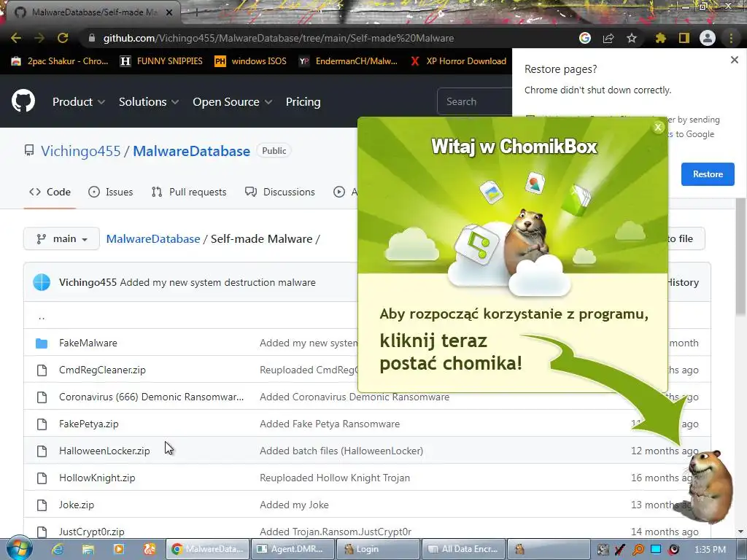Viewport: 747px width, 560px height.
Task: Click the 'Added Fake Petya Ransomware' commit message
Action: pos(330,424)
